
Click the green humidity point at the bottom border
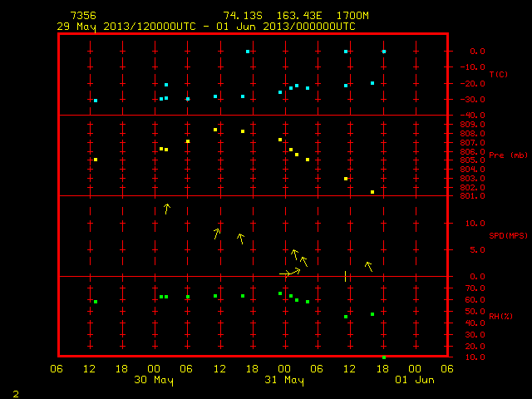384,357
